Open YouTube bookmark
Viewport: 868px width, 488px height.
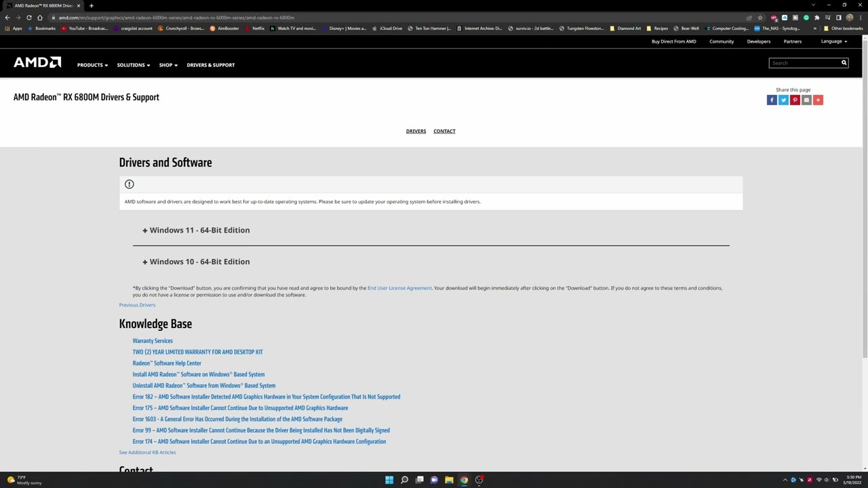tap(84, 28)
